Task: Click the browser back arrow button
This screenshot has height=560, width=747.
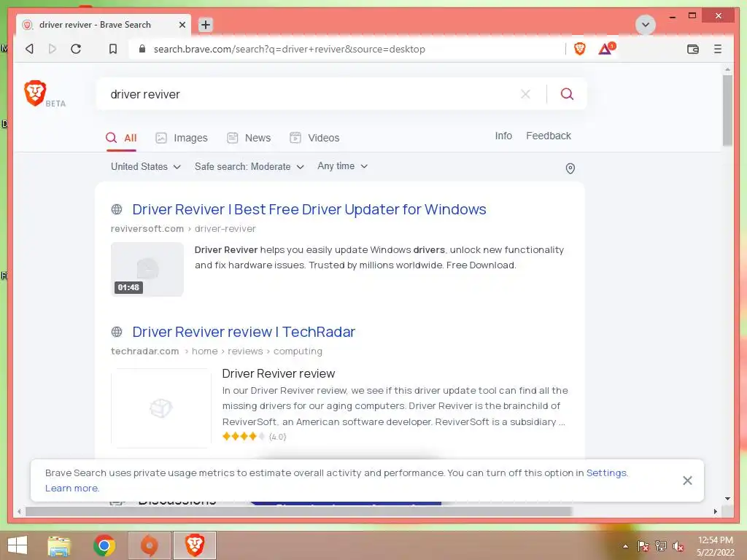Action: (x=29, y=49)
